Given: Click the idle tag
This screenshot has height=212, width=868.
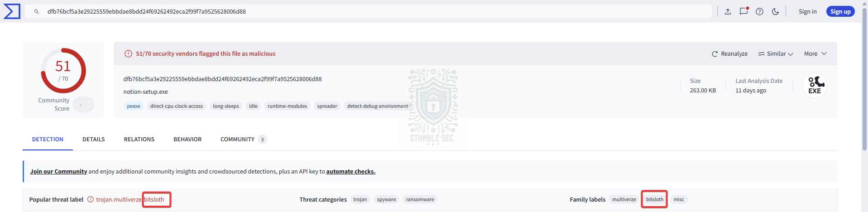Looking at the screenshot, I should pyautogui.click(x=253, y=106).
